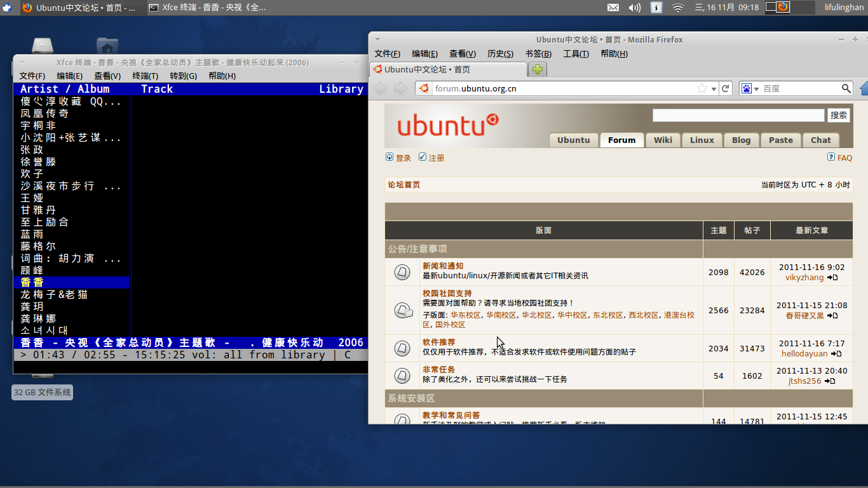Open a new tab with the green plus
The height and width of the screenshot is (488, 868).
(538, 69)
